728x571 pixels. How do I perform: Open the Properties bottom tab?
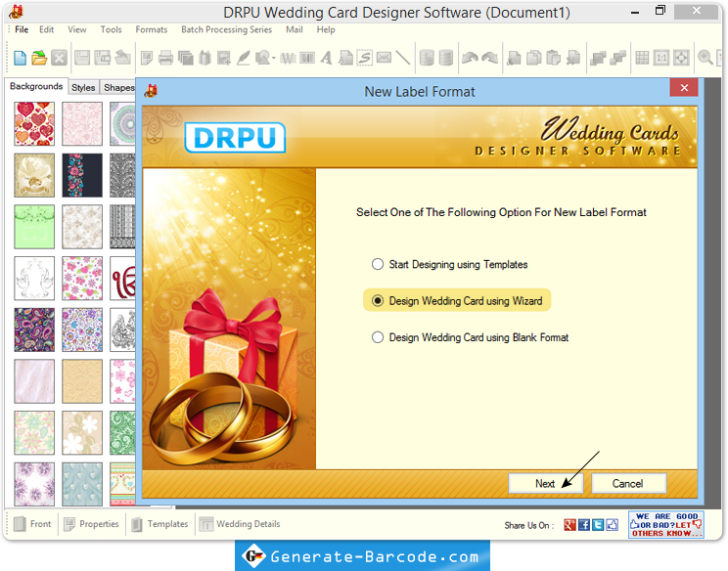click(91, 524)
